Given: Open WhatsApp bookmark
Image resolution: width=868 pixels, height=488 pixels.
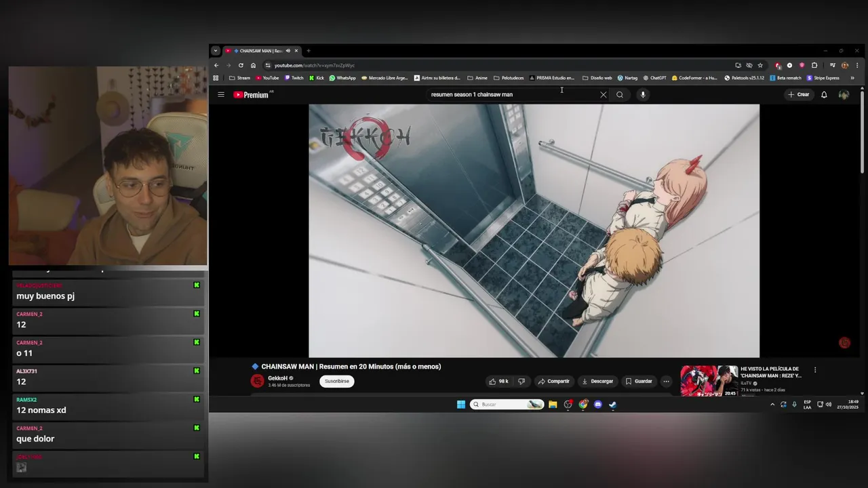Looking at the screenshot, I should coord(342,78).
